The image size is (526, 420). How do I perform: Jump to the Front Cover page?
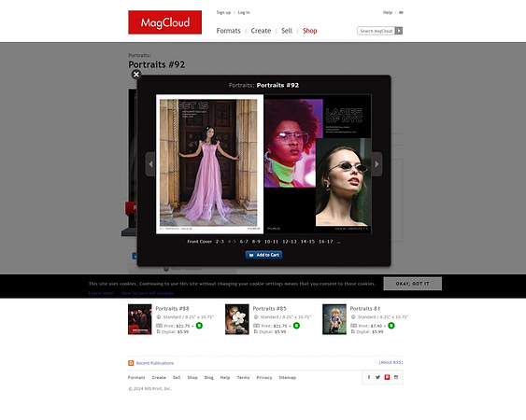pos(199,242)
